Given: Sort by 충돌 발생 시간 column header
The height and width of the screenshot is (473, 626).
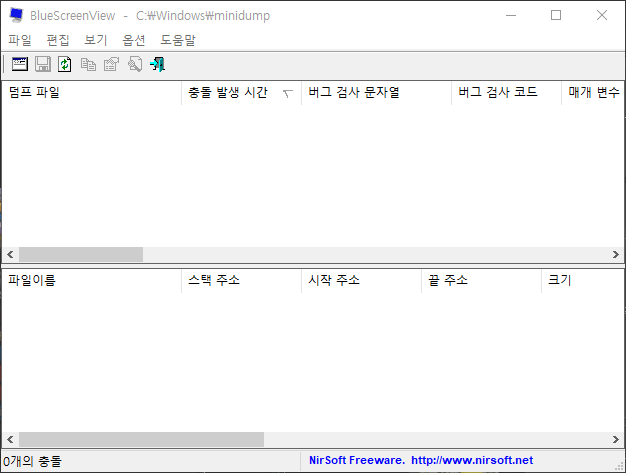Looking at the screenshot, I should coord(228,93).
